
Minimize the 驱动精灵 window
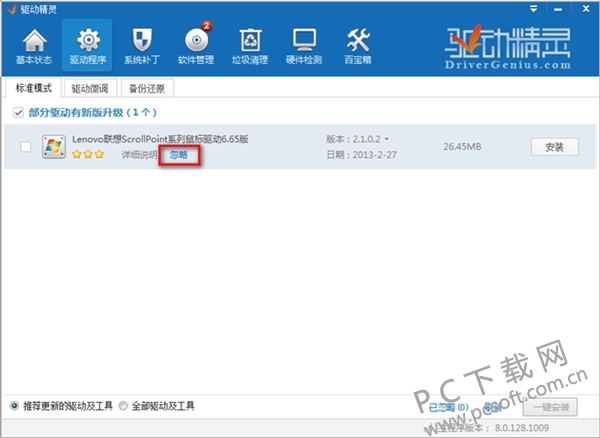(558, 9)
